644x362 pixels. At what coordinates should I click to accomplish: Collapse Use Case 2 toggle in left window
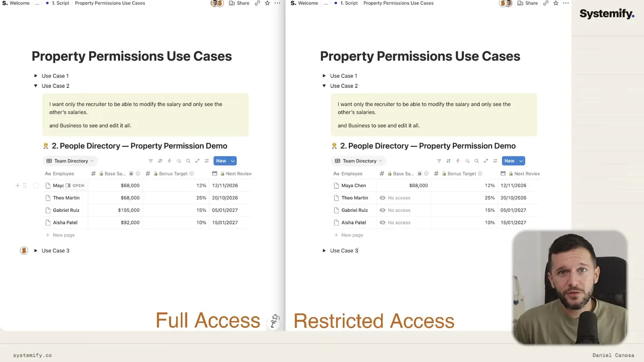(36, 86)
